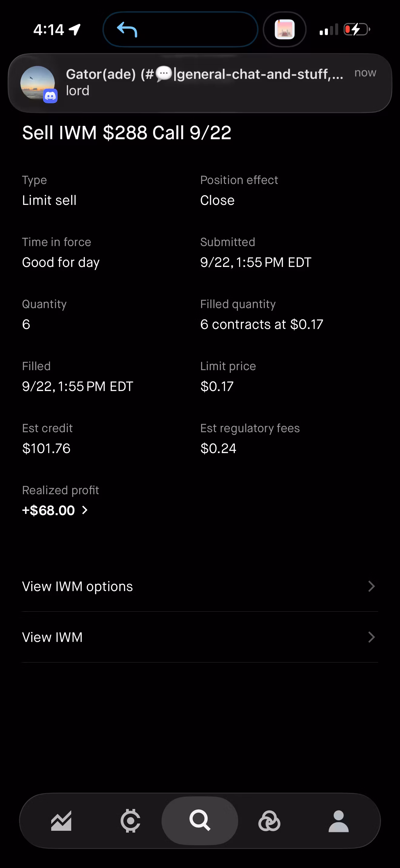
Task: Tap the blue back arrow in Dynamic Island
Action: 127,29
